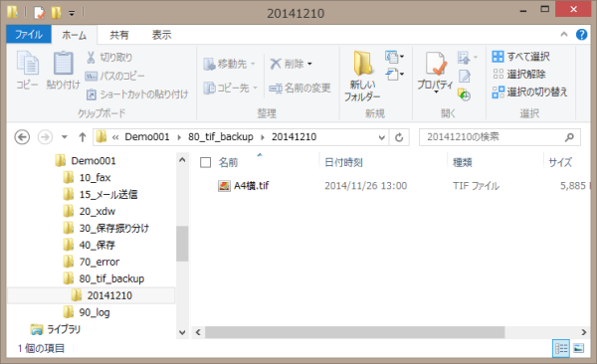Open the File (ファイル) tab

29,35
